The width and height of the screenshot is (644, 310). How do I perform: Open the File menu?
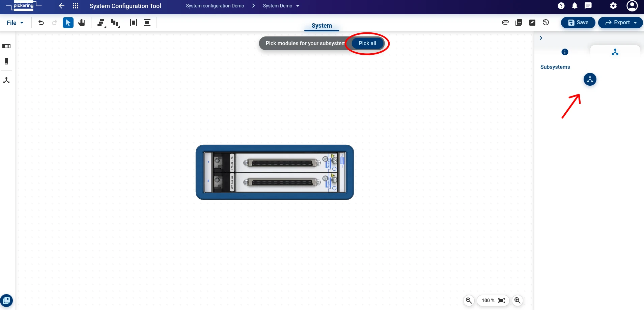pos(15,23)
